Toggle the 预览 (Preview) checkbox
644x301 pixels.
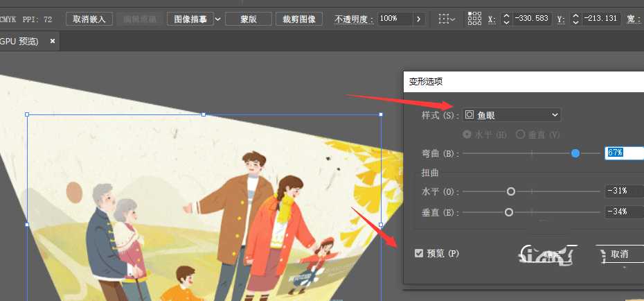[418, 253]
